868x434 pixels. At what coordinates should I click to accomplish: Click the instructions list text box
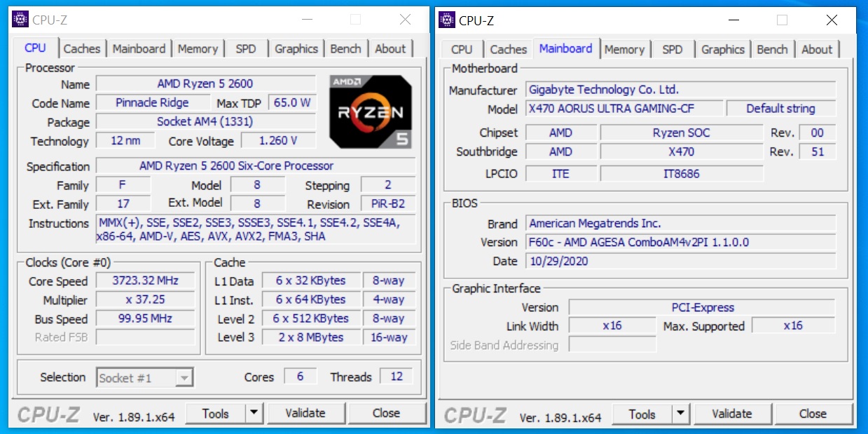pos(256,230)
